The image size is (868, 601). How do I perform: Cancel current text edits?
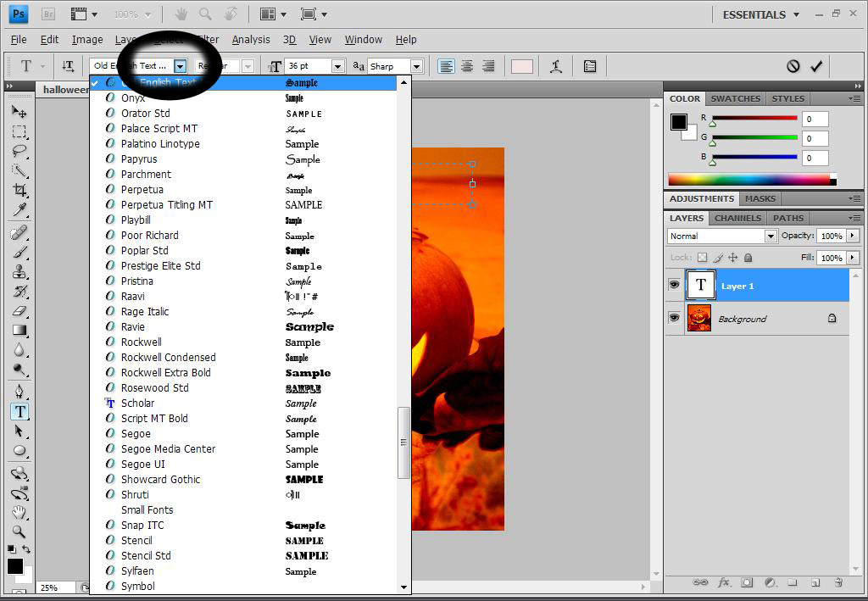(x=793, y=66)
